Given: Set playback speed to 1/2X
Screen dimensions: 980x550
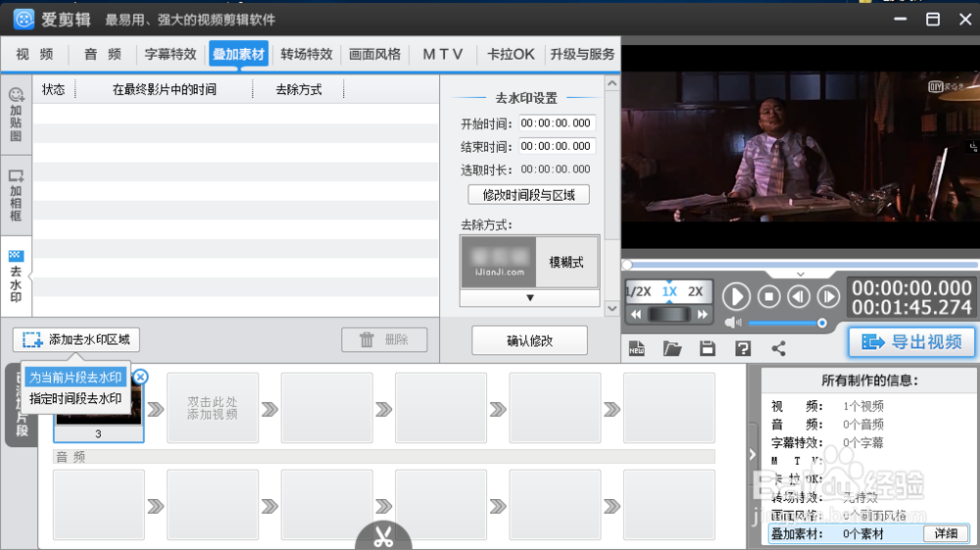Looking at the screenshot, I should coord(639,292).
